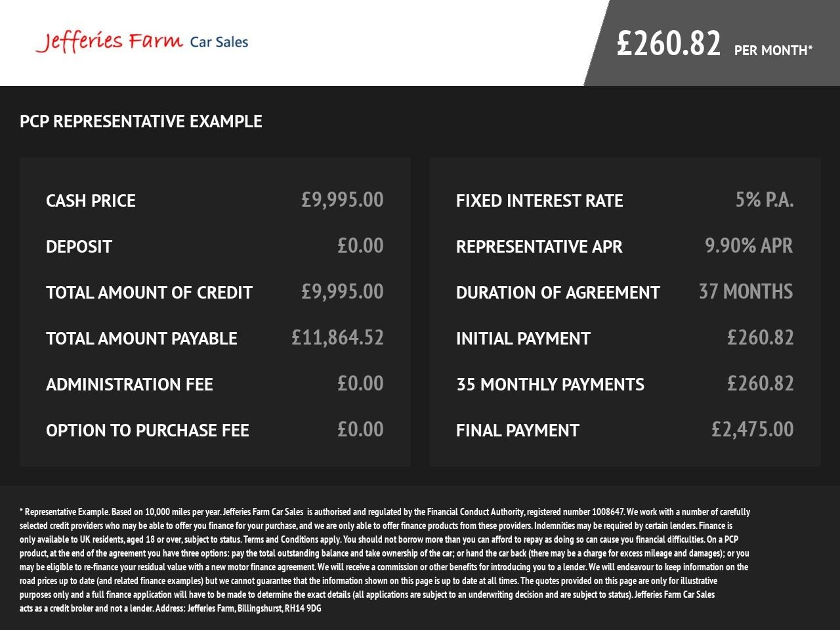
Task: Click the Cash Price £9,995.00 value
Action: click(x=343, y=199)
